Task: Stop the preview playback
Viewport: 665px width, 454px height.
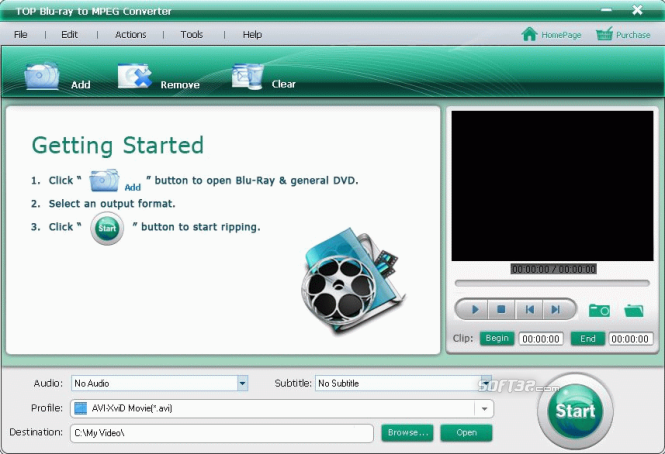Action: (501, 310)
